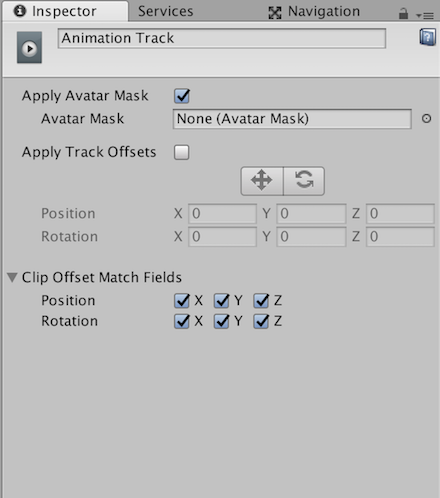Image resolution: width=440 pixels, height=498 pixels.
Task: Disable the Apply Avatar Mask checkbox
Action: tap(182, 96)
